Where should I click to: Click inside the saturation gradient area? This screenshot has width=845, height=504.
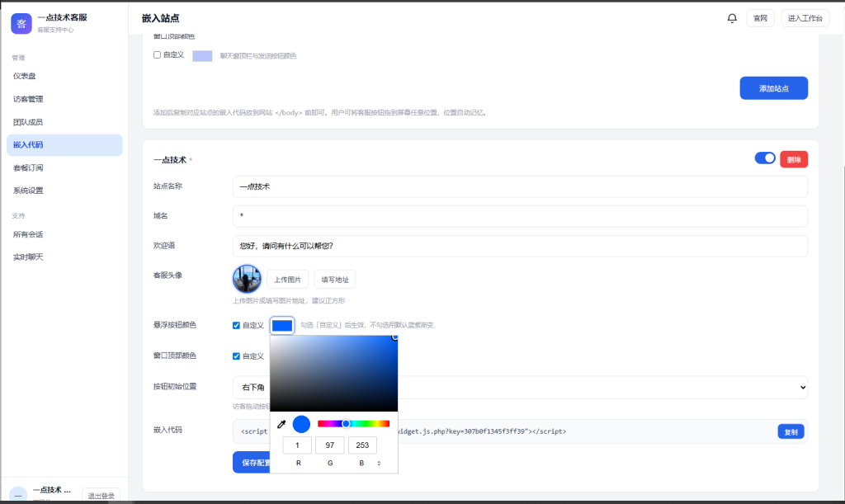(333, 373)
